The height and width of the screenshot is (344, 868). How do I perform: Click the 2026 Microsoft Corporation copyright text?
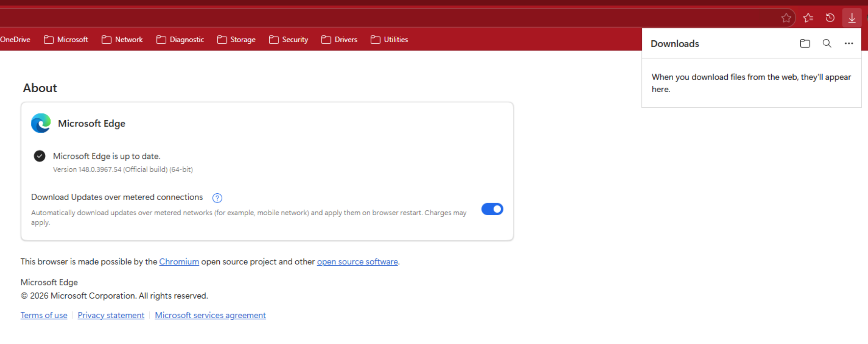pyautogui.click(x=114, y=296)
